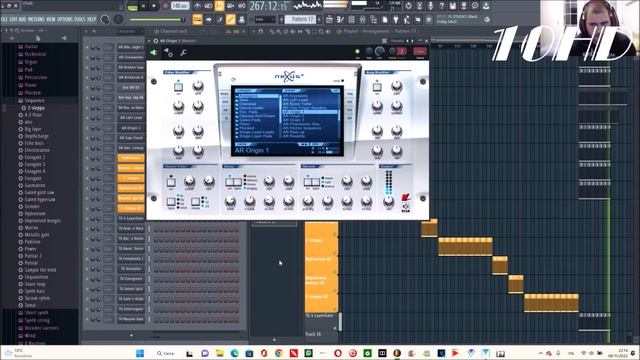This screenshot has width=640, height=360.
Task: Click the Record button in the transport bar
Action: [x=165, y=6]
